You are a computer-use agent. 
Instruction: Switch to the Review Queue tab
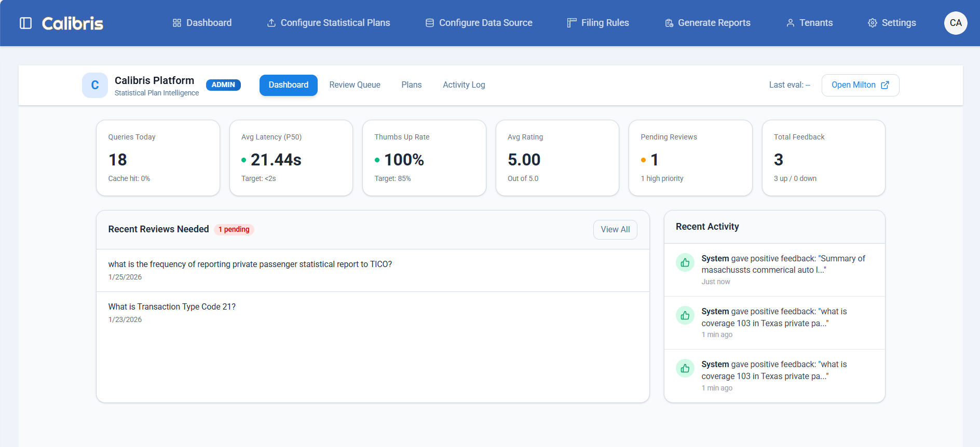click(355, 85)
